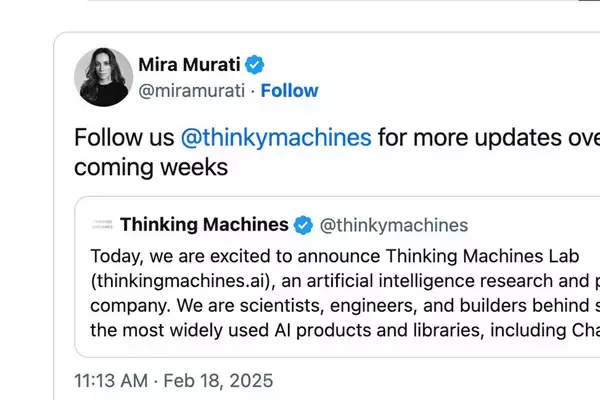Open the blue @thinkymachines mention in the tweet

click(x=275, y=137)
